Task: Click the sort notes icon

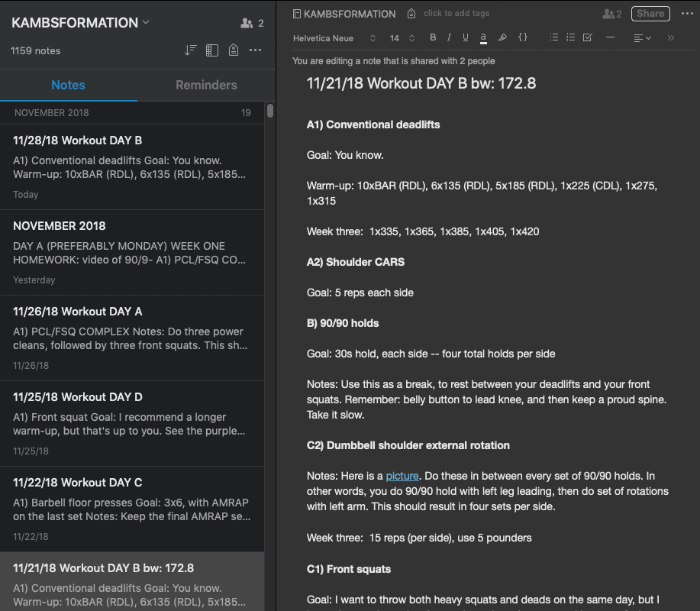Action: (x=191, y=50)
